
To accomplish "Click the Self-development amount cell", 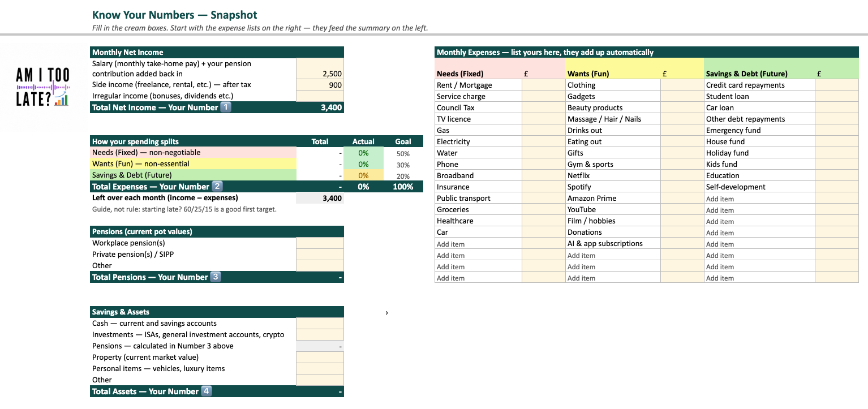I will [x=837, y=187].
